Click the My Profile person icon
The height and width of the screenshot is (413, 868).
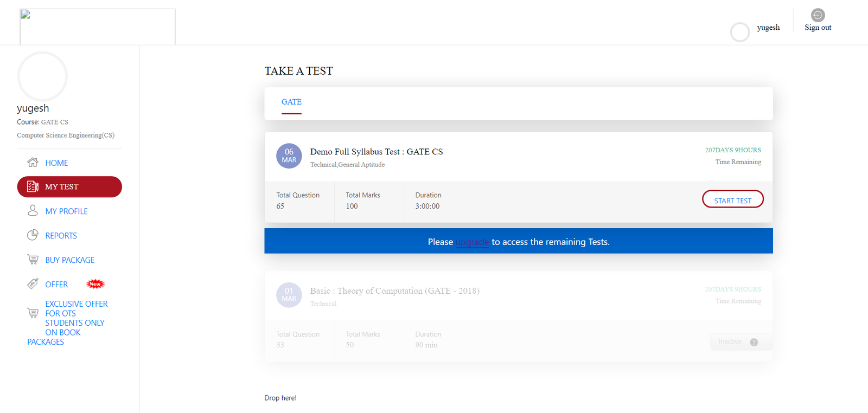(33, 211)
